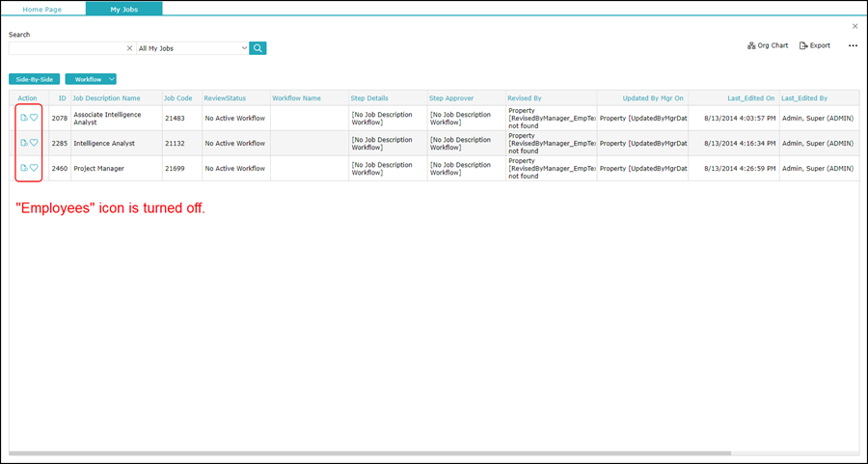The height and width of the screenshot is (464, 868).
Task: Switch to the Home Page tab
Action: (42, 9)
